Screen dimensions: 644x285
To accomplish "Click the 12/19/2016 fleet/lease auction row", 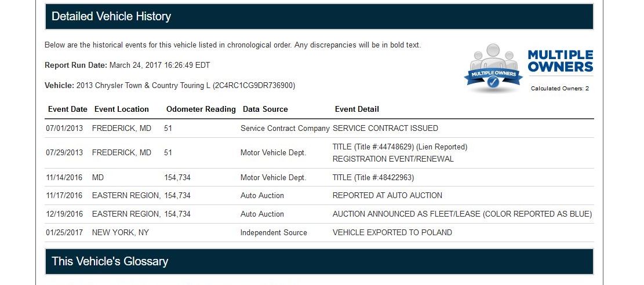I will pyautogui.click(x=319, y=214).
